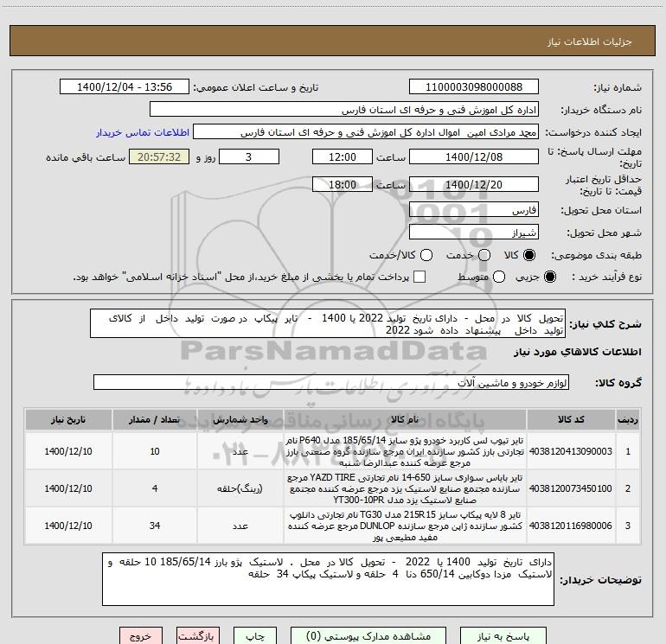The width and height of the screenshot is (666, 644).
Task: Click the نام کالا column header
Action: click(405, 419)
